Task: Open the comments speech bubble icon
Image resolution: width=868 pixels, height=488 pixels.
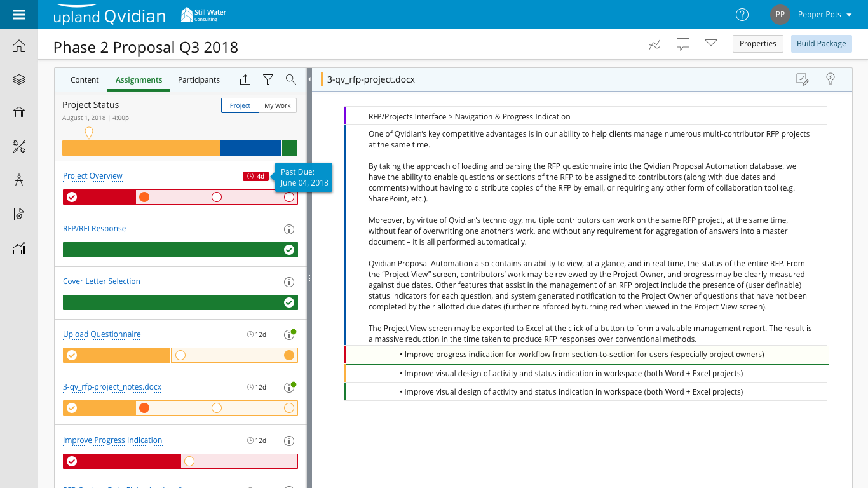Action: point(683,44)
